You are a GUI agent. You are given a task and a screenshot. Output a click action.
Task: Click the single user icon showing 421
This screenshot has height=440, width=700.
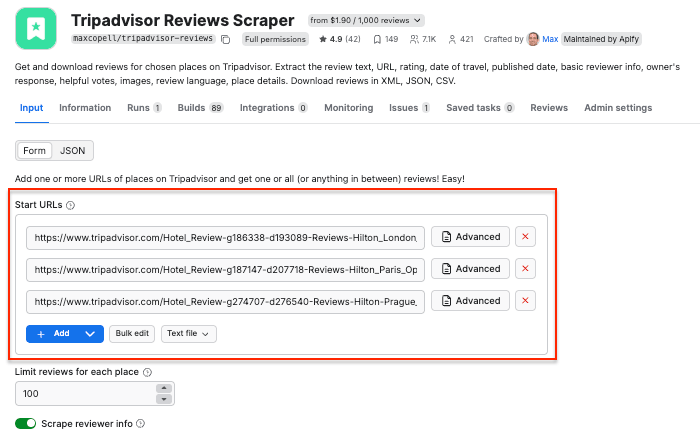[452, 39]
